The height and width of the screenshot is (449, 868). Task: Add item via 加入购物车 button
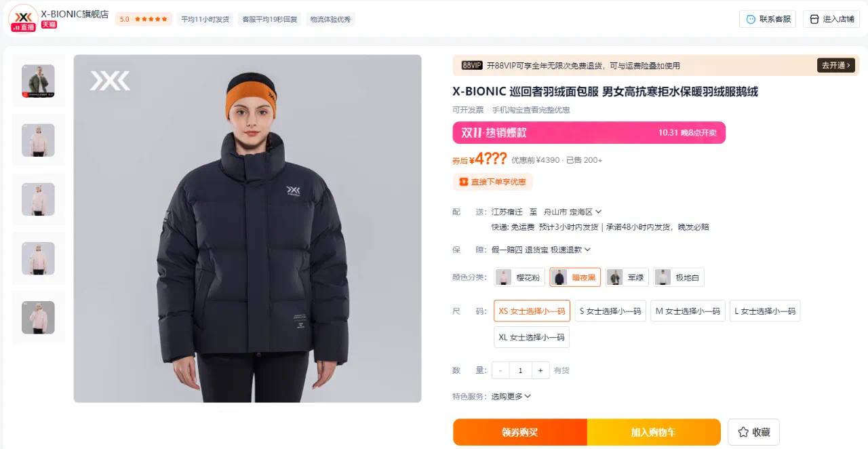[654, 432]
